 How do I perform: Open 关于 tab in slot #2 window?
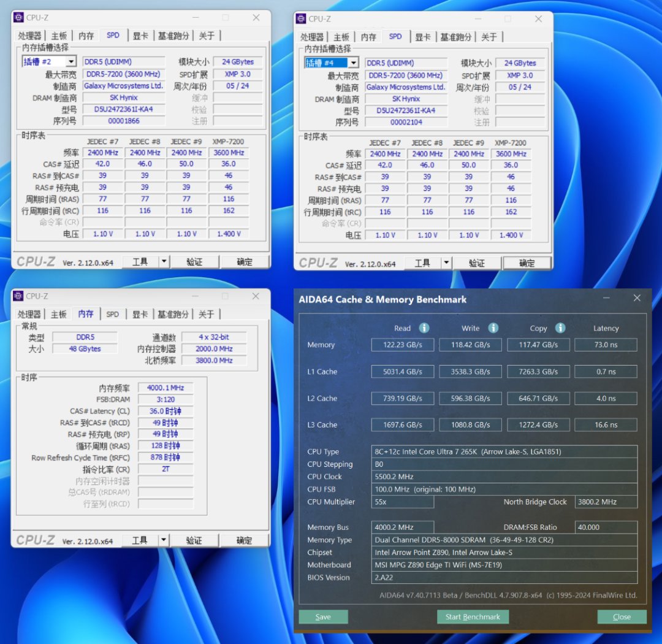coord(207,36)
